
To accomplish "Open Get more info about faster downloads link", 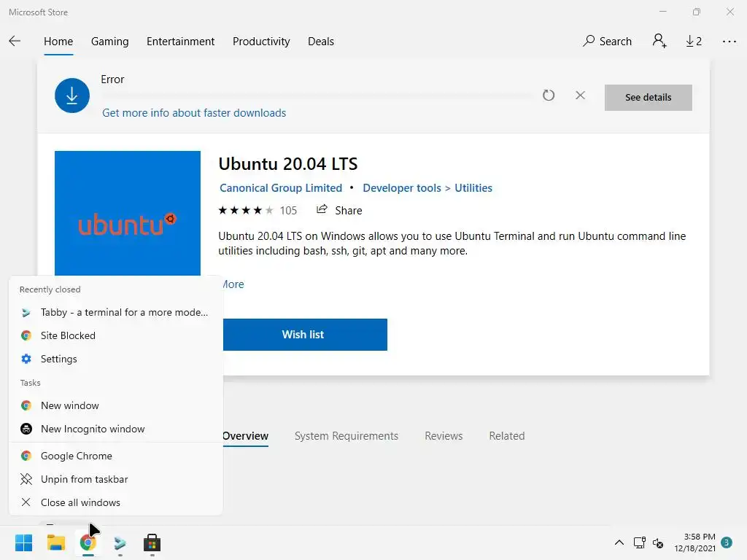I will [x=194, y=113].
